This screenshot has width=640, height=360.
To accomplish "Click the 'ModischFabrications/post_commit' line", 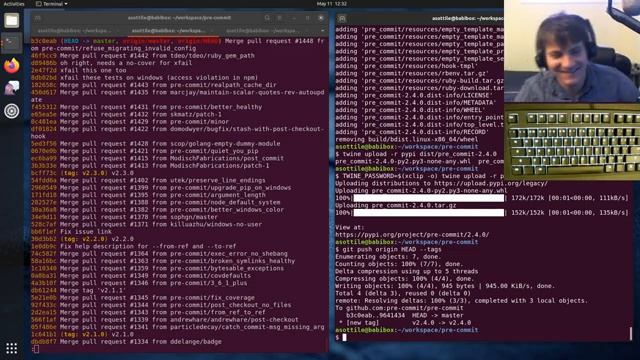I will (157, 158).
